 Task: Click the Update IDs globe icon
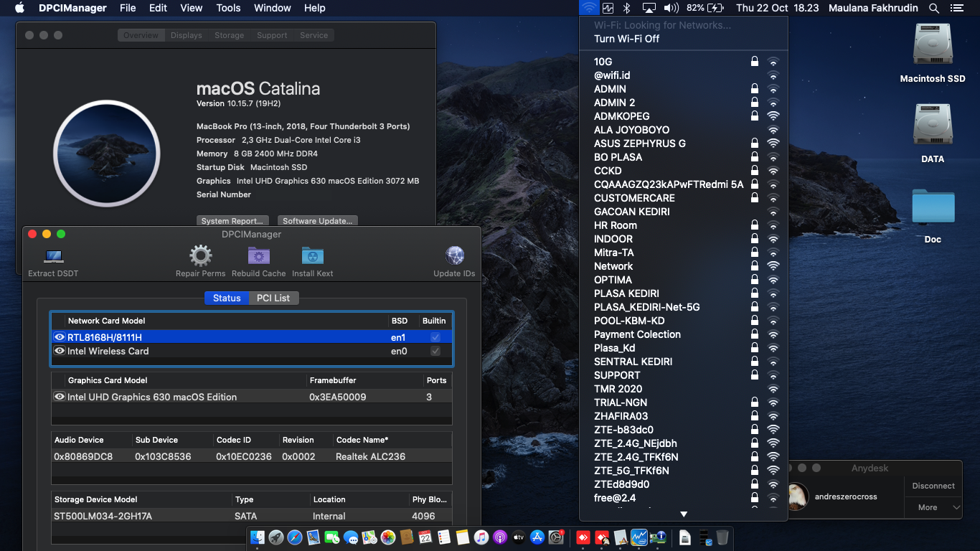(454, 256)
